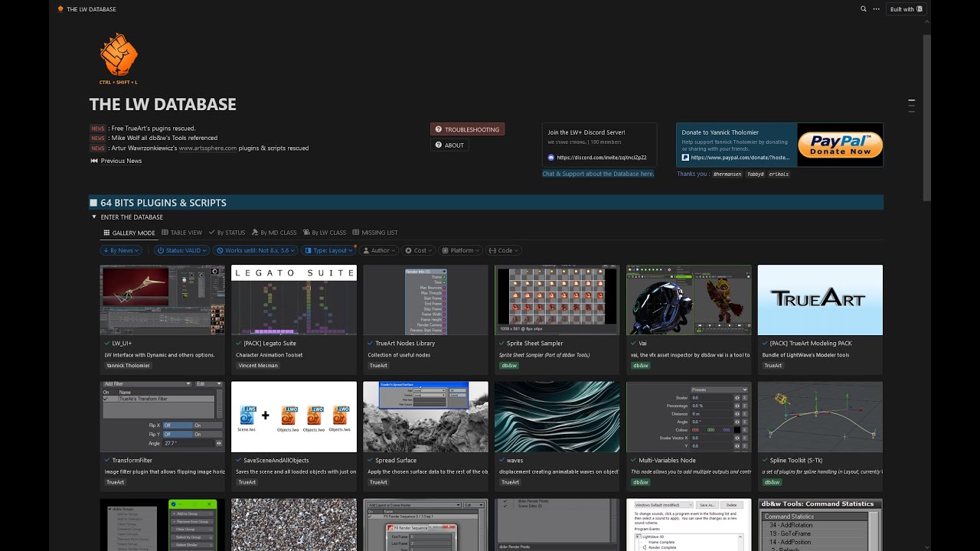Open the Platform filter dropdown
The height and width of the screenshot is (551, 980).
(x=460, y=250)
